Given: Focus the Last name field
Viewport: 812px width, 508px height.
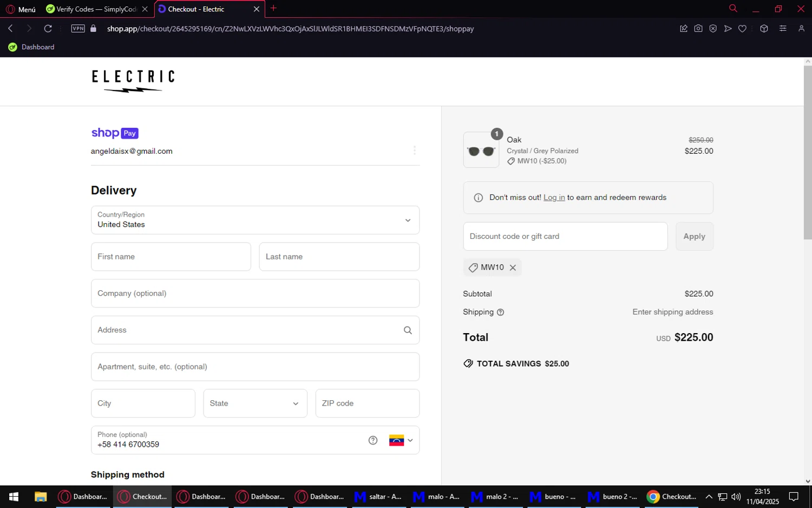Looking at the screenshot, I should pyautogui.click(x=339, y=257).
